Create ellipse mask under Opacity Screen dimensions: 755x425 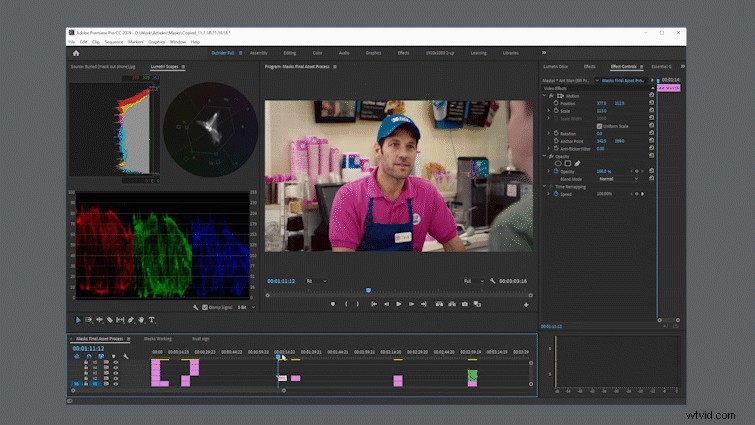558,164
